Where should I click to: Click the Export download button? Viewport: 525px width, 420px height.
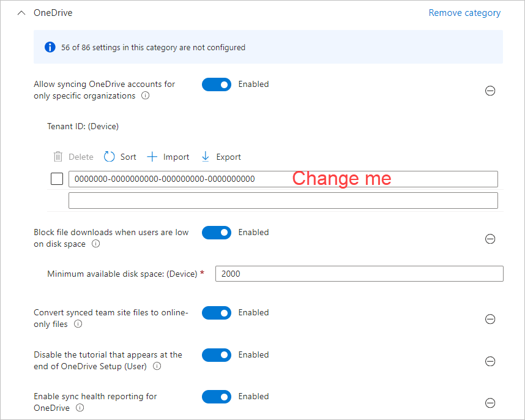click(x=221, y=157)
